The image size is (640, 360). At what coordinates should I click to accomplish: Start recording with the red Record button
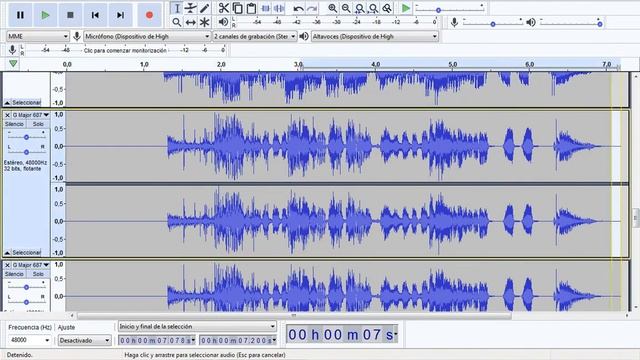[149, 15]
